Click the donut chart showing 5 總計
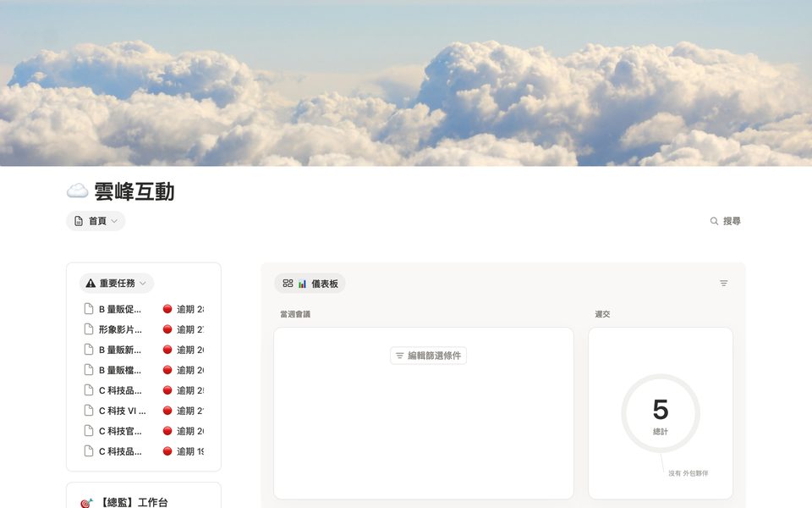The width and height of the screenshot is (812, 508). [661, 413]
